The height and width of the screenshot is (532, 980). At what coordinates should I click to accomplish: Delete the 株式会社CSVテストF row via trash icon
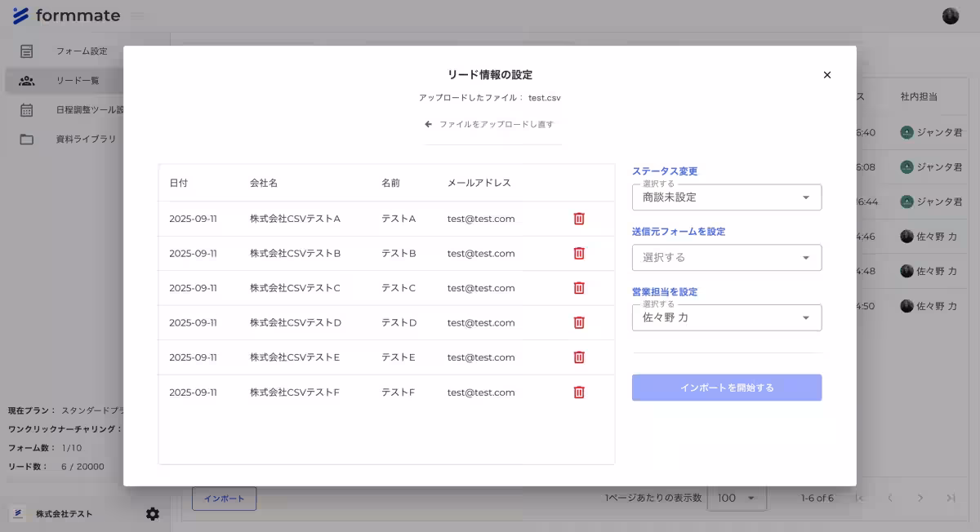click(x=578, y=392)
